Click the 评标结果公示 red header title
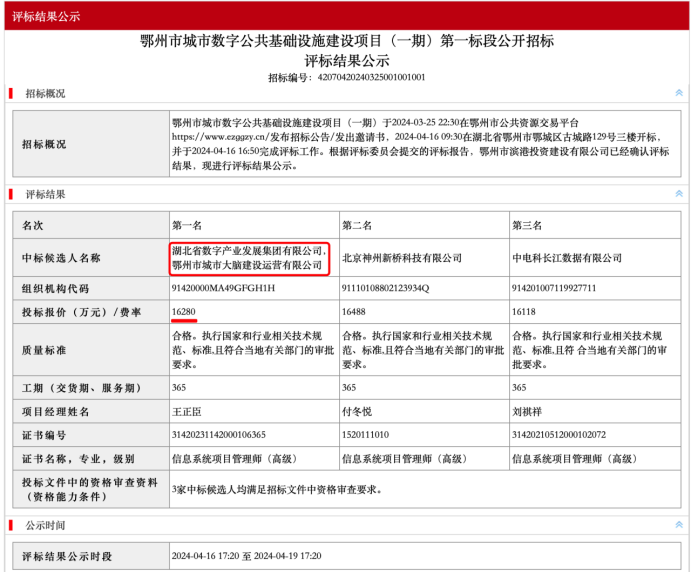 tap(46, 16)
